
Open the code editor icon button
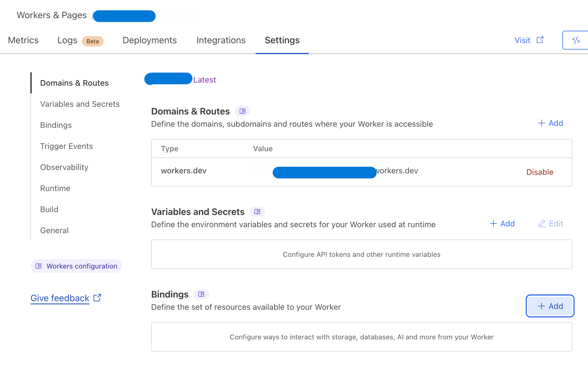coord(576,40)
